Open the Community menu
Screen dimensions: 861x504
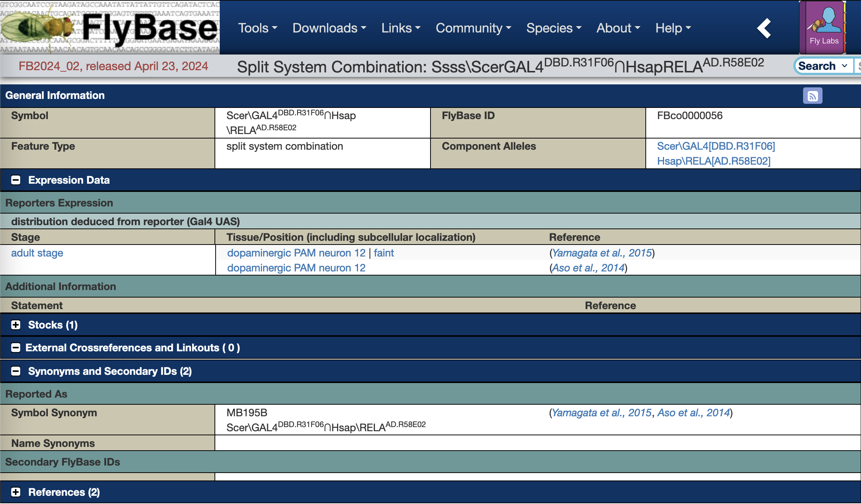click(x=473, y=28)
